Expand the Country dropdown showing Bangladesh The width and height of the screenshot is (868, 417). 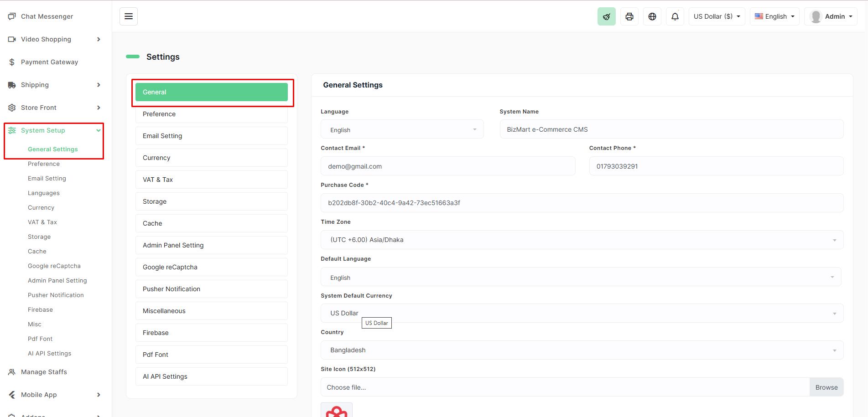[582, 350]
